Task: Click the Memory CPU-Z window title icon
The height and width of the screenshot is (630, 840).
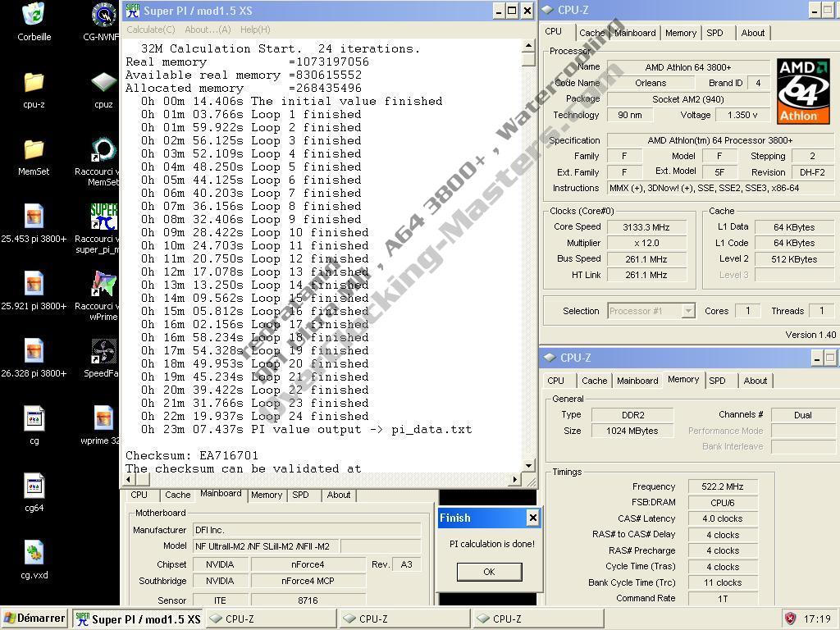Action: (550, 358)
